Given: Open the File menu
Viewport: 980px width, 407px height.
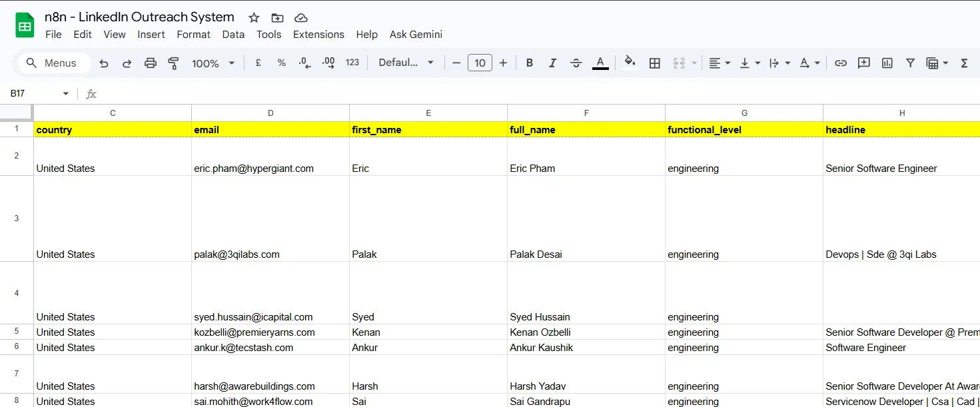Looking at the screenshot, I should click(x=53, y=35).
